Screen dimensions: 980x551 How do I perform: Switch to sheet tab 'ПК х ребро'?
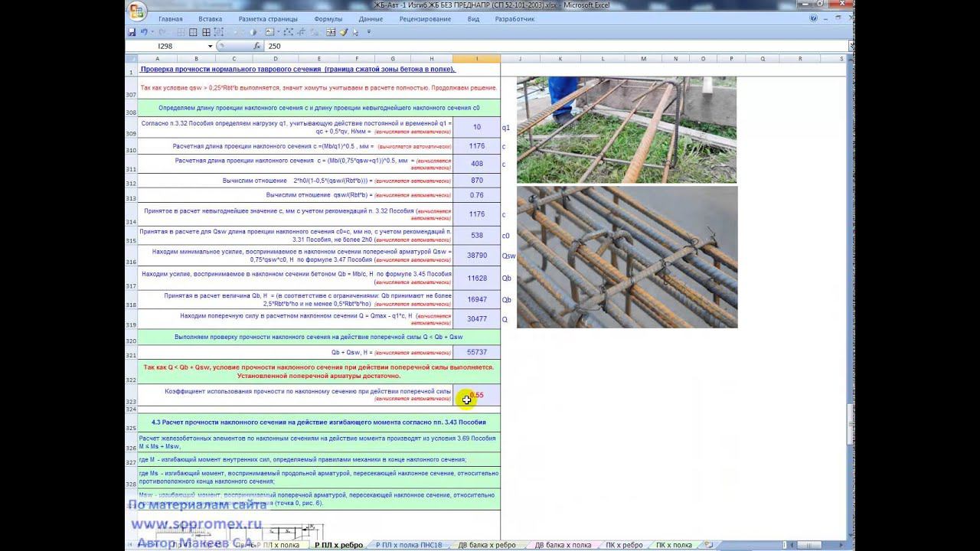(x=624, y=545)
